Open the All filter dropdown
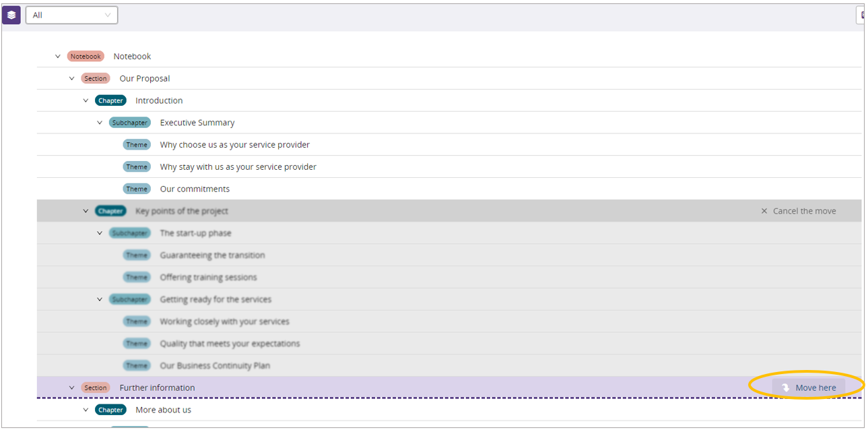Viewport: 868px width, 432px height. point(71,15)
